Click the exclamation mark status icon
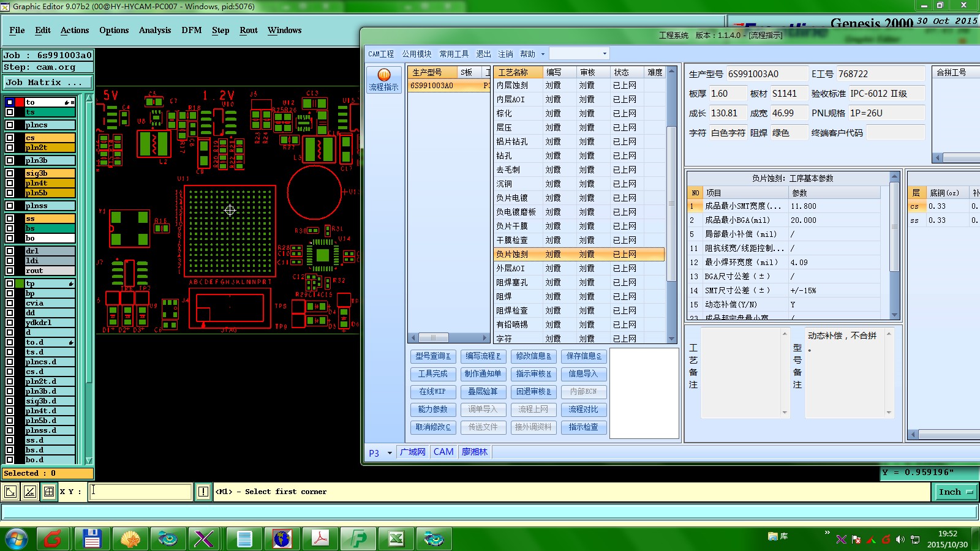Image resolution: width=980 pixels, height=551 pixels. (203, 492)
